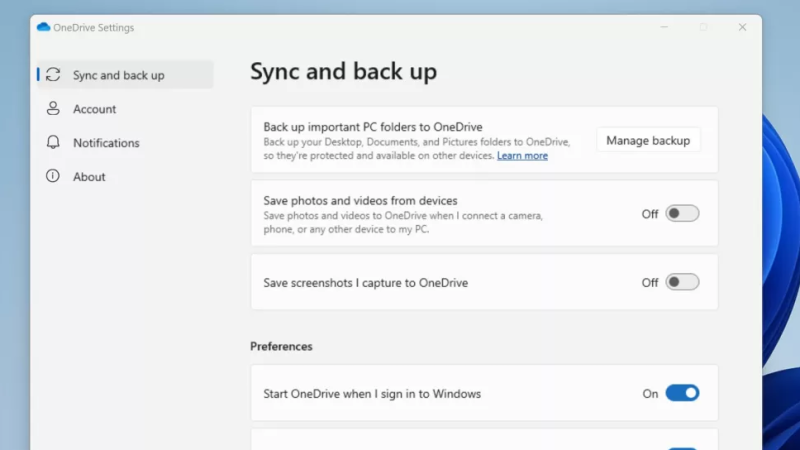Follow the Learn more link
Viewport: 800px width, 450px height.
[x=522, y=156]
